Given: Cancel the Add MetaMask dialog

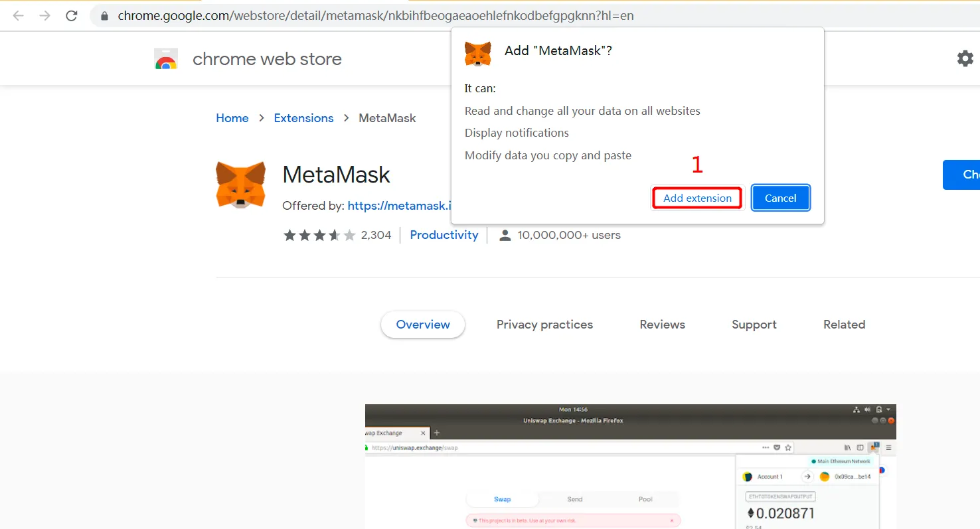Looking at the screenshot, I should 781,198.
